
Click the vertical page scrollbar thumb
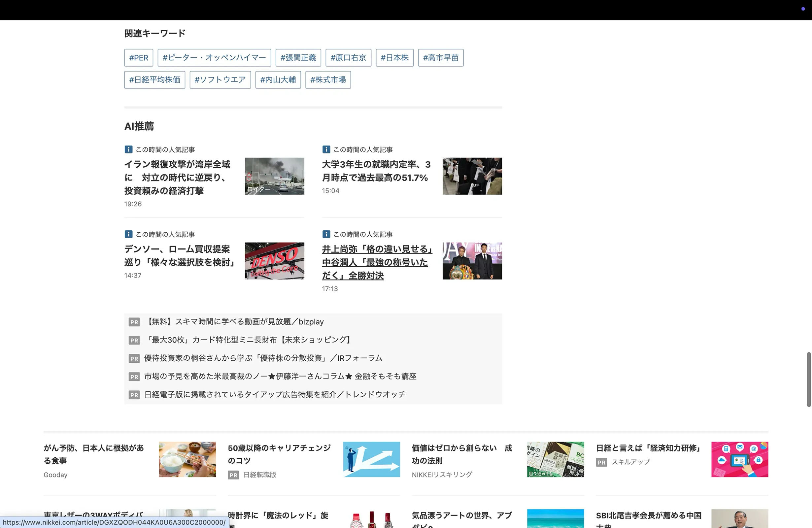[x=809, y=379]
